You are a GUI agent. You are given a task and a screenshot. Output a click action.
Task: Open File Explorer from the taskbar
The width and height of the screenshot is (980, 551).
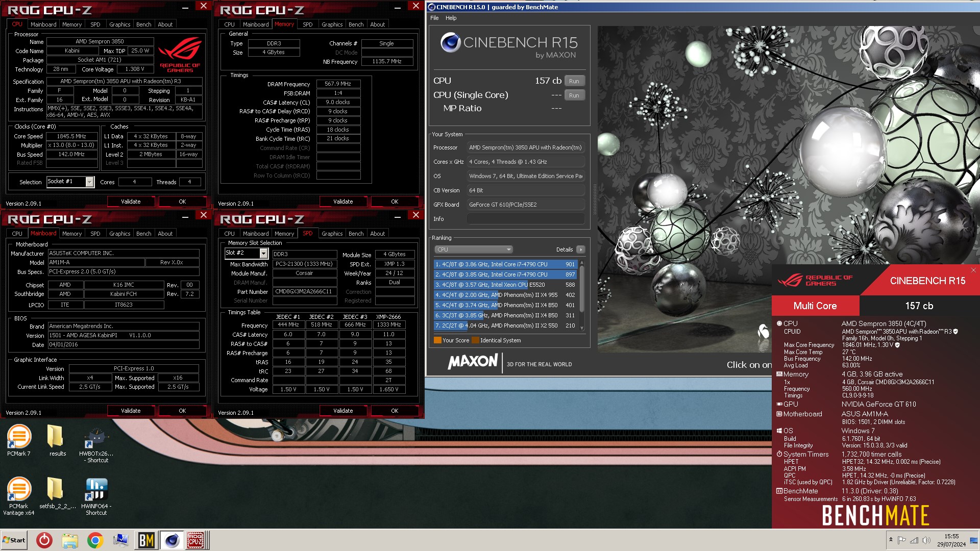(x=70, y=540)
